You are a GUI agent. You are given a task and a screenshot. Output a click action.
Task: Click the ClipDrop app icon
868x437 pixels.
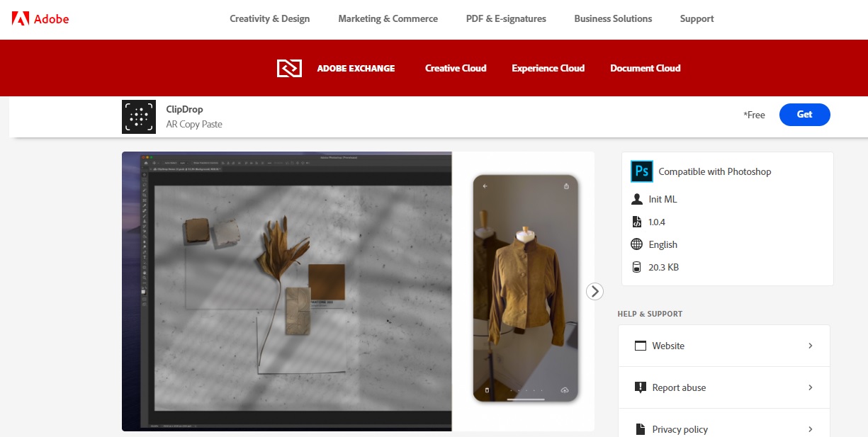(139, 117)
